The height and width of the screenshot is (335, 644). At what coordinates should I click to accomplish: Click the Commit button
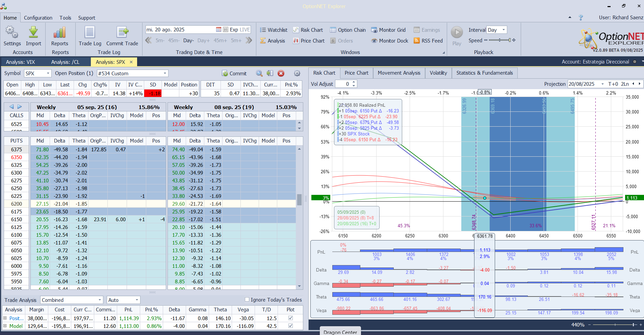click(234, 74)
